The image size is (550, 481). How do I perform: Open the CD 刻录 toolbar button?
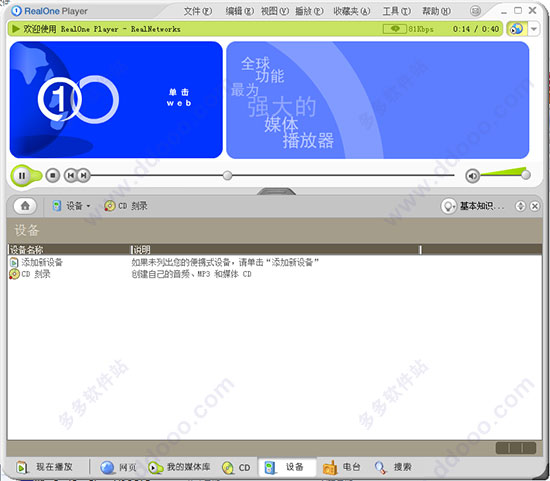click(126, 206)
